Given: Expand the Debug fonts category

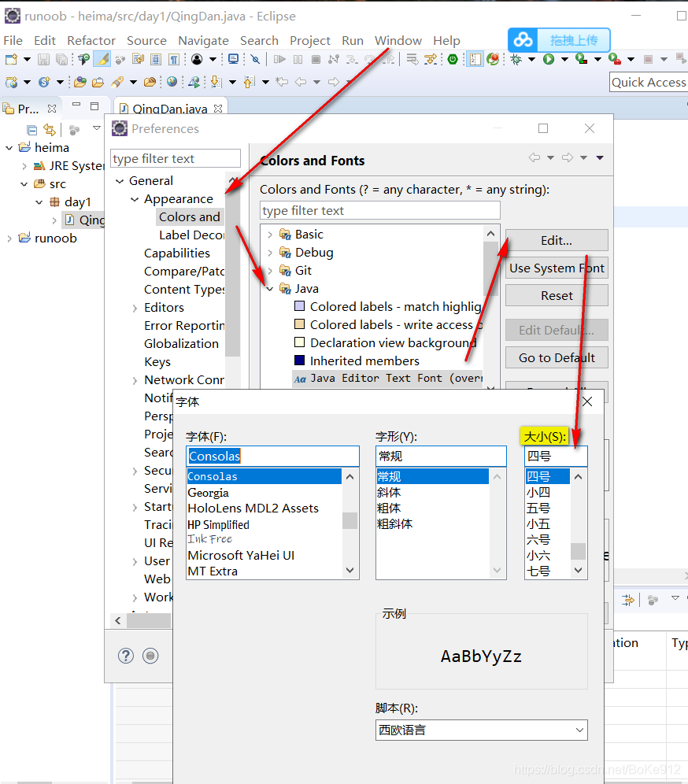Looking at the screenshot, I should tap(270, 253).
